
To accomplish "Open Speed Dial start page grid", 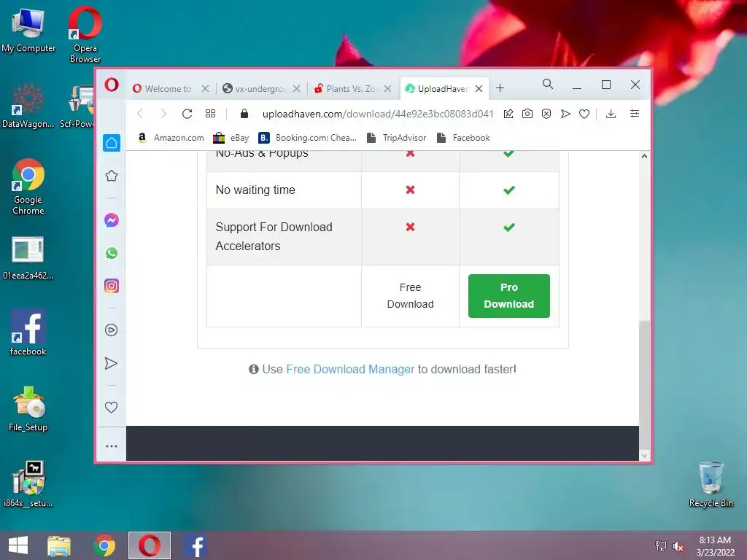I will (x=210, y=113).
